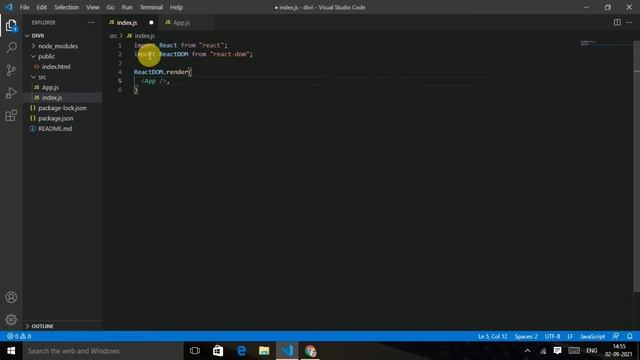640x360 pixels.
Task: Change Spaces: 2 indentation setting
Action: point(526,336)
